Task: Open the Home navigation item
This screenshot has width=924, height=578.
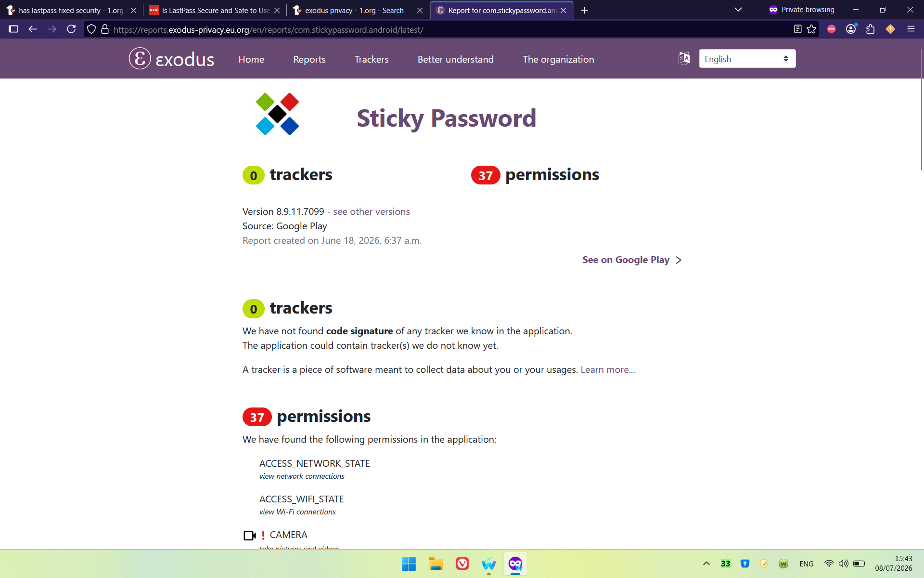Action: click(251, 59)
